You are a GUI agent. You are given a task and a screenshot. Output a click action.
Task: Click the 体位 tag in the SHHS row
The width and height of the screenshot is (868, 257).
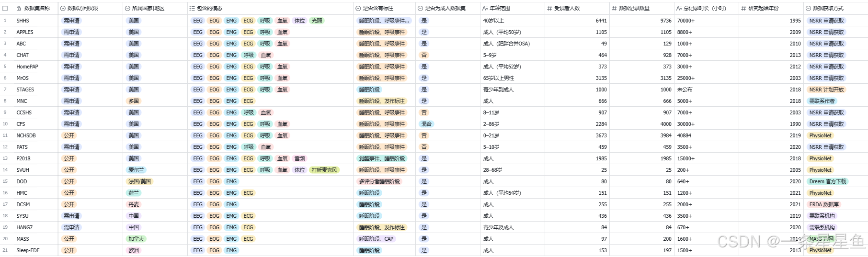tap(299, 21)
